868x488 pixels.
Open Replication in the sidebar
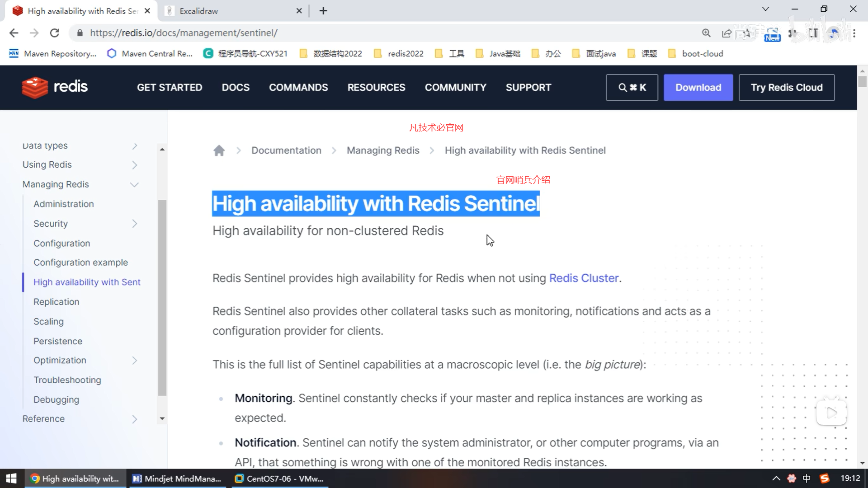[x=56, y=302]
